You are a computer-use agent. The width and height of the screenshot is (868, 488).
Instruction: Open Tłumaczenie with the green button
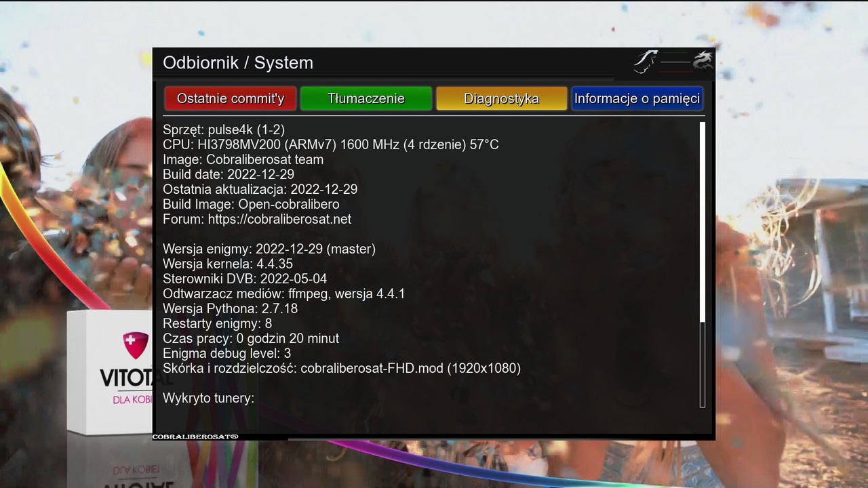coord(366,98)
